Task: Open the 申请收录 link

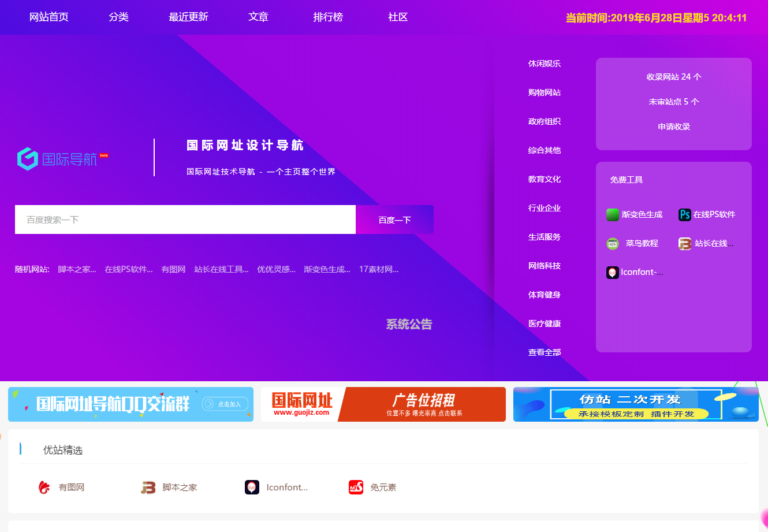Action: point(673,127)
